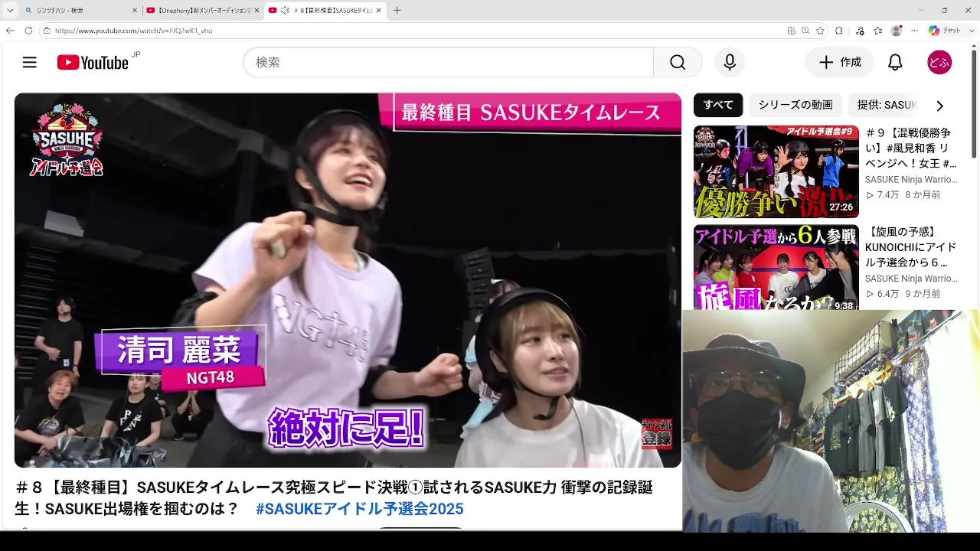This screenshot has height=551, width=980.
Task: Show more filter chips with right arrow
Action: pyautogui.click(x=939, y=106)
